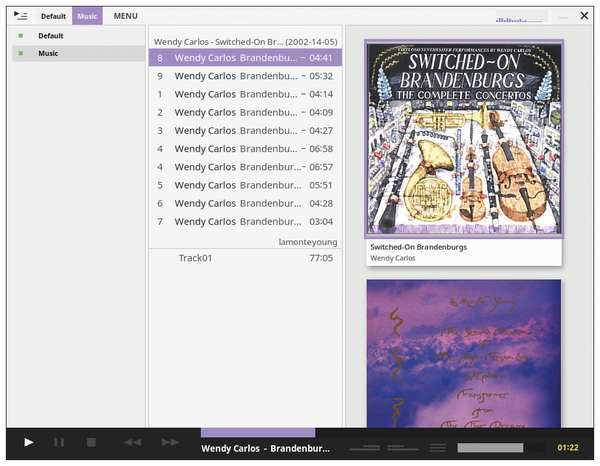Open the MENU in top bar
Viewport: 600px width, 466px height.
126,16
